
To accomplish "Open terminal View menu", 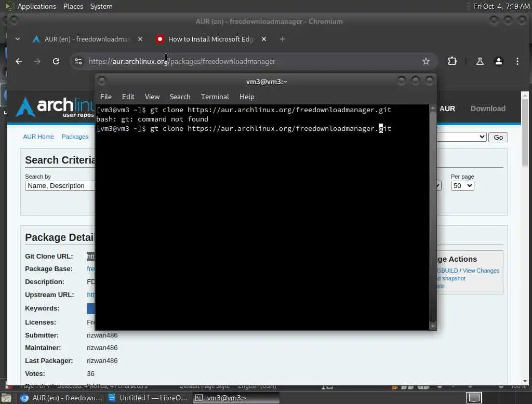I will tap(152, 97).
